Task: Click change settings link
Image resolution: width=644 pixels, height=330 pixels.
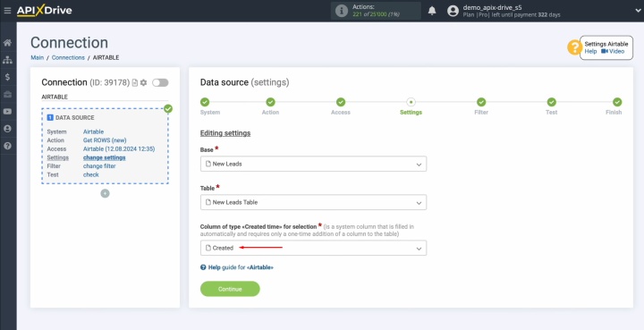Action: [x=105, y=157]
